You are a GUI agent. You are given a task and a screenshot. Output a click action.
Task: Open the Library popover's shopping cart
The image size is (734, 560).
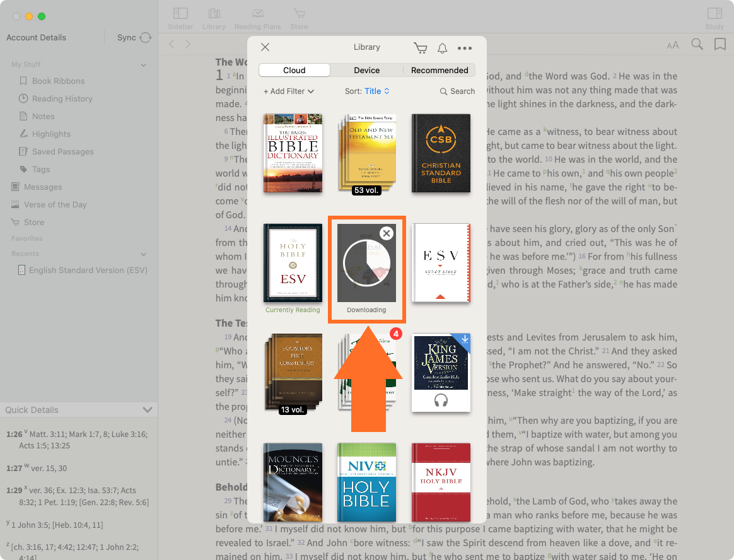click(421, 48)
